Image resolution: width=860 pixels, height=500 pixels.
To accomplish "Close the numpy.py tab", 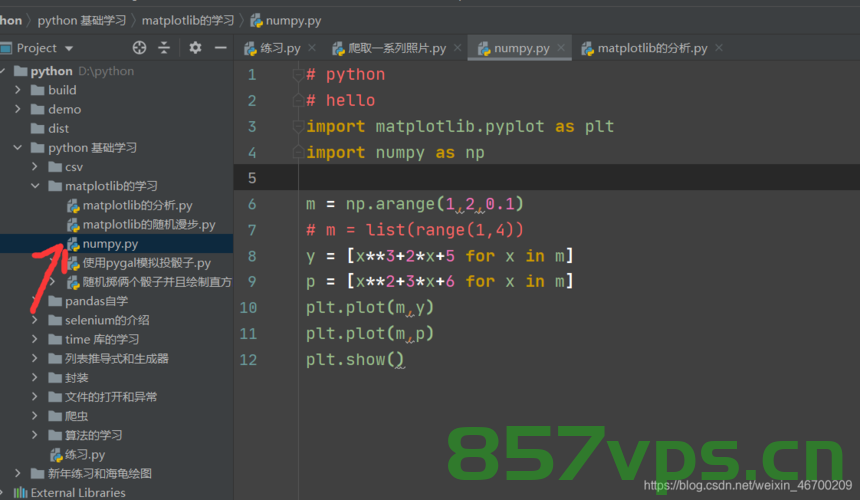I will coord(561,48).
